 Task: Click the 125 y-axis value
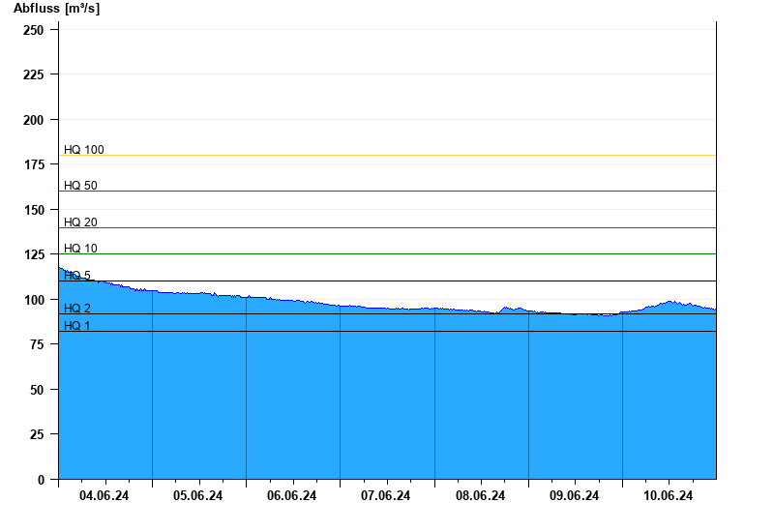tap(34, 254)
